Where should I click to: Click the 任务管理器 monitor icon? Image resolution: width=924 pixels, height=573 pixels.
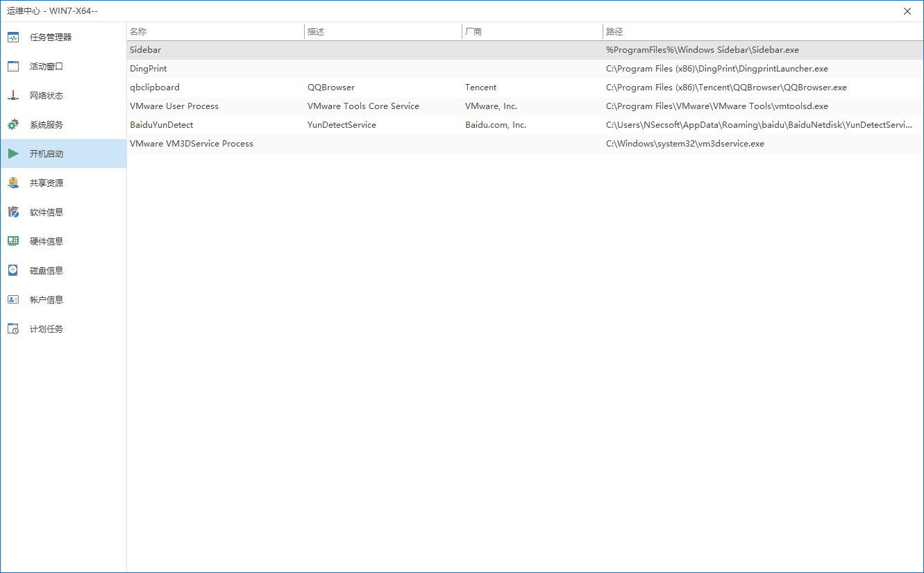tap(13, 38)
